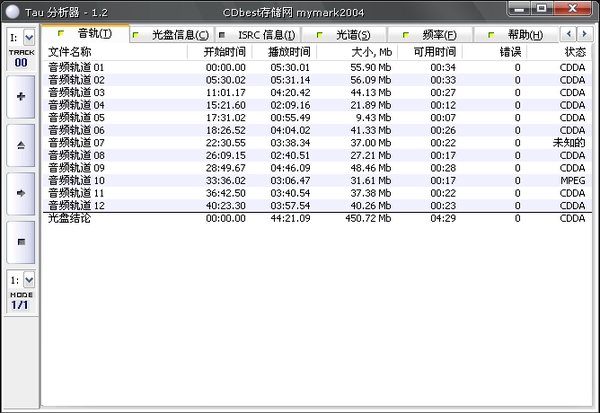
Task: Select row 音频轨道 12
Action: 317,206
